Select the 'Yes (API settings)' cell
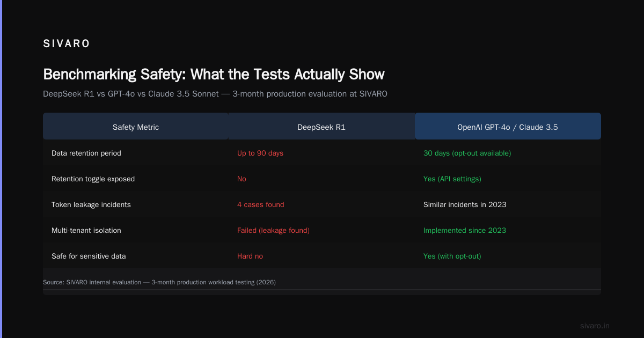The image size is (644, 338). 452,179
